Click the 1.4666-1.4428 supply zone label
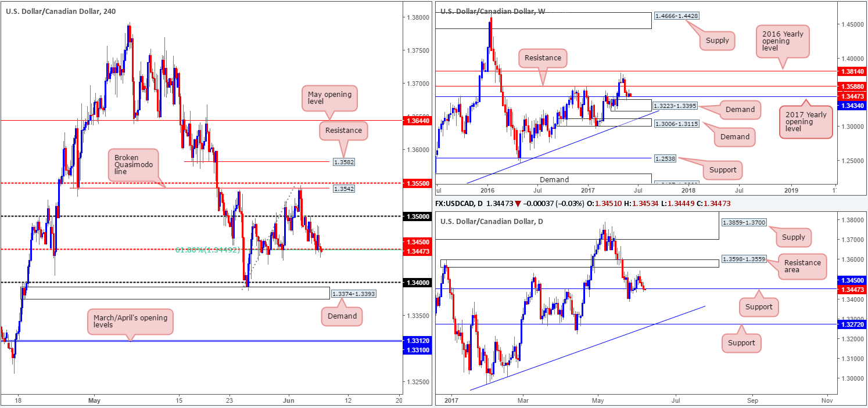The width and height of the screenshot is (868, 408). [x=676, y=17]
